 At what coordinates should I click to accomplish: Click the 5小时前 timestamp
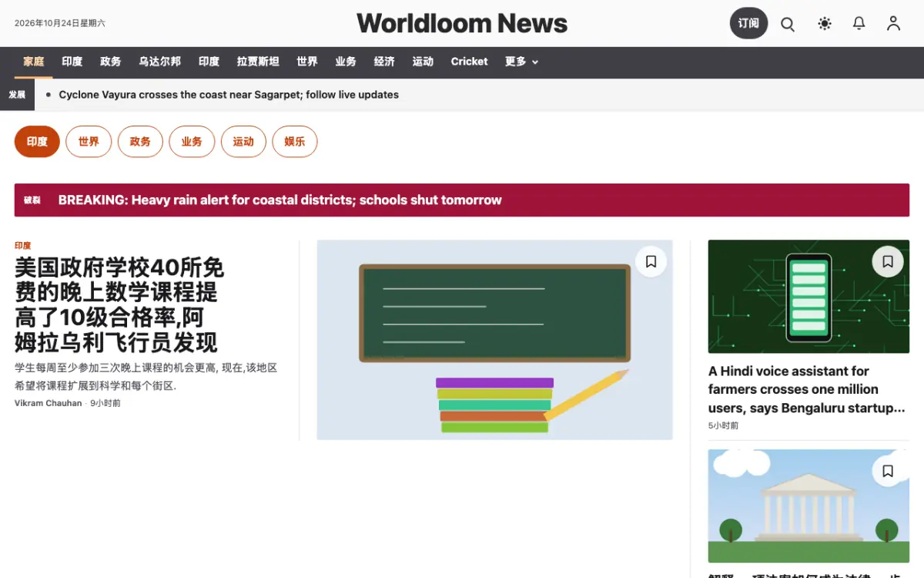point(723,425)
